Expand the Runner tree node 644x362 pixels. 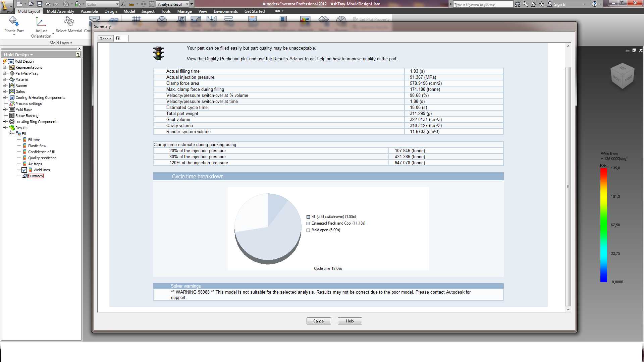pyautogui.click(x=4, y=85)
